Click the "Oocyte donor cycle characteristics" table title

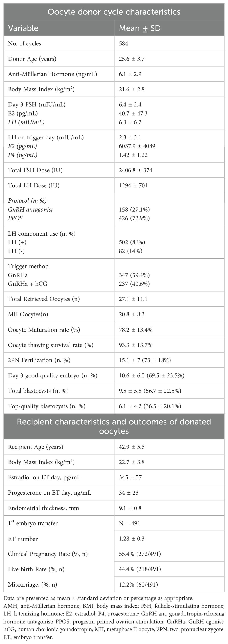coord(114,12)
